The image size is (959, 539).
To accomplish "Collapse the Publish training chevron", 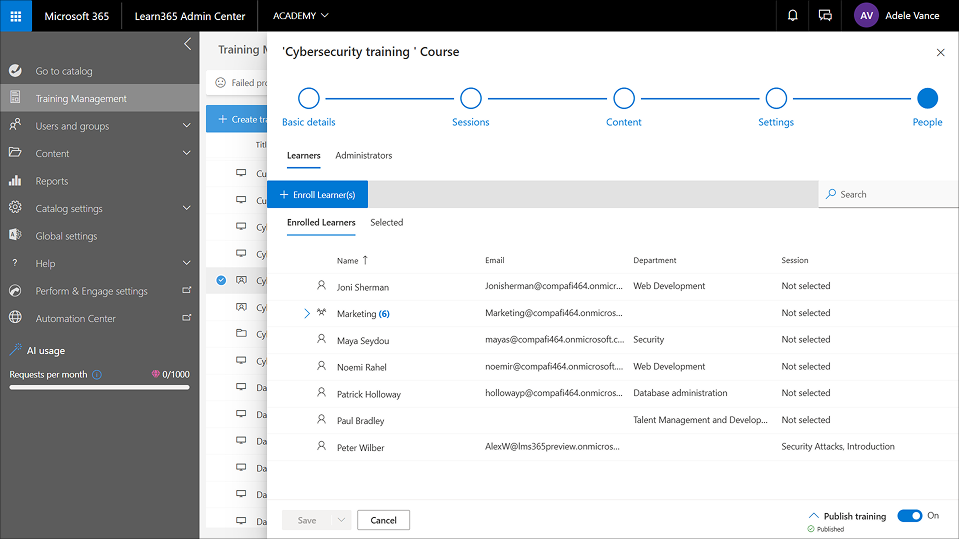I will tap(813, 516).
